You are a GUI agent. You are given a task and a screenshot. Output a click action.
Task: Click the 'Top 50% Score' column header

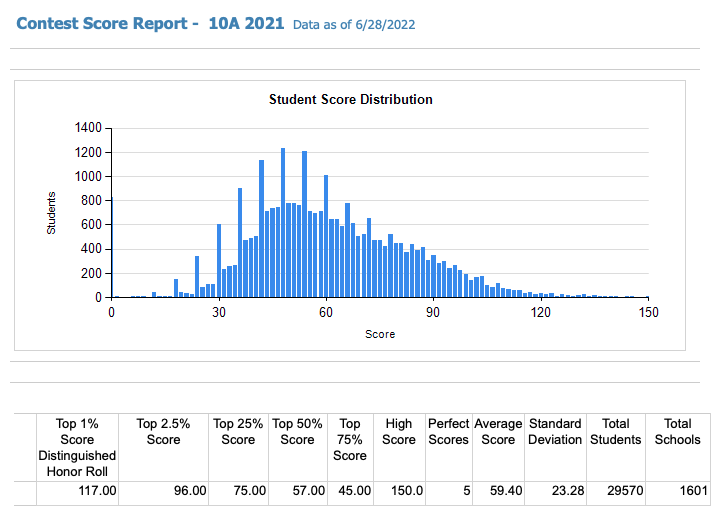tap(297, 447)
